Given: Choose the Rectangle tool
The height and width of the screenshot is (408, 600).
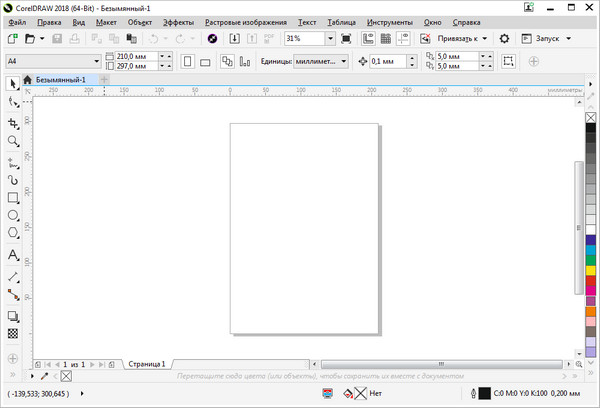Looking at the screenshot, I should point(13,197).
